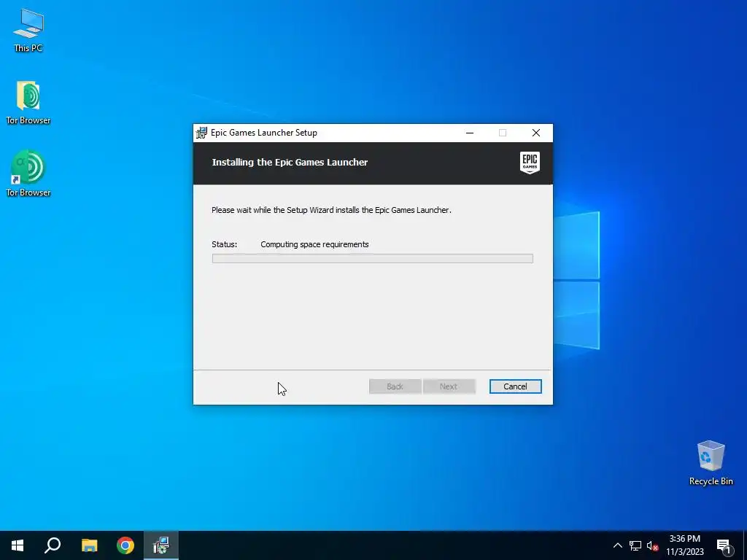The image size is (747, 560).
Task: Select the Recycle Bin desktop icon
Action: point(711,463)
